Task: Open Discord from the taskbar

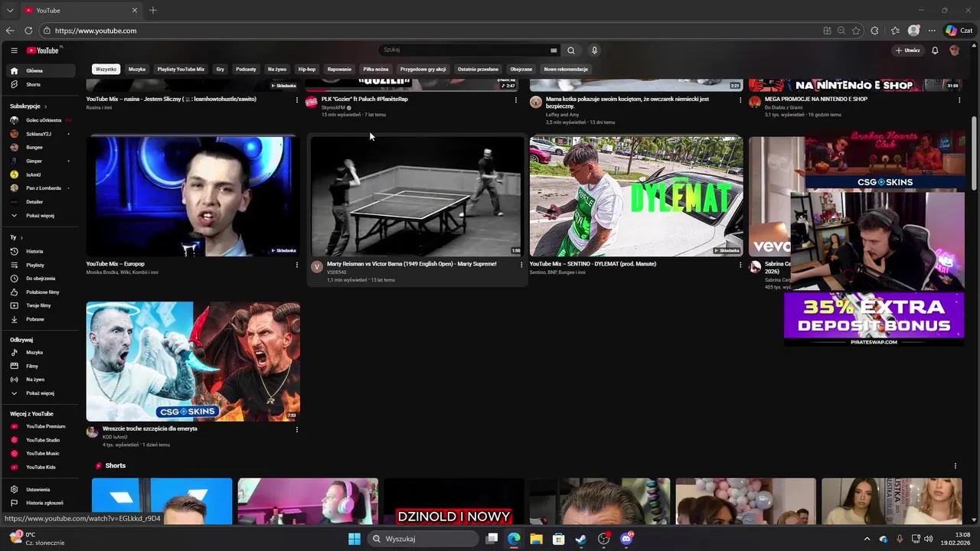Action: click(x=626, y=539)
